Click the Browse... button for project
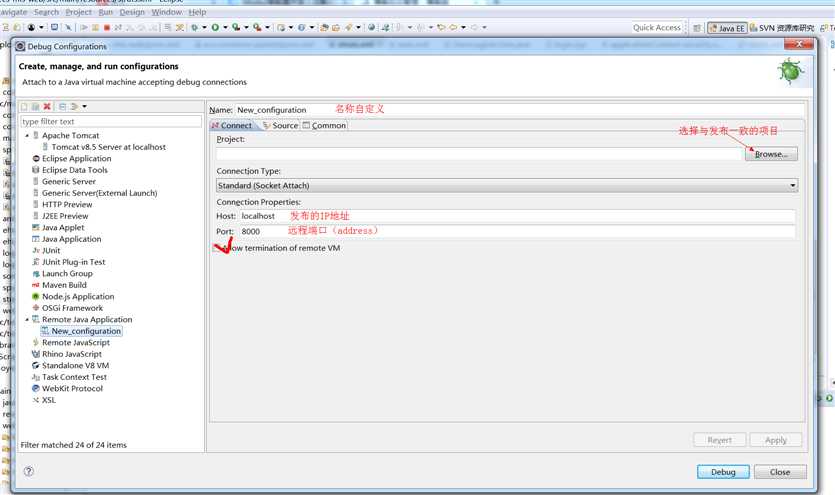This screenshot has height=495, width=835. pos(771,154)
